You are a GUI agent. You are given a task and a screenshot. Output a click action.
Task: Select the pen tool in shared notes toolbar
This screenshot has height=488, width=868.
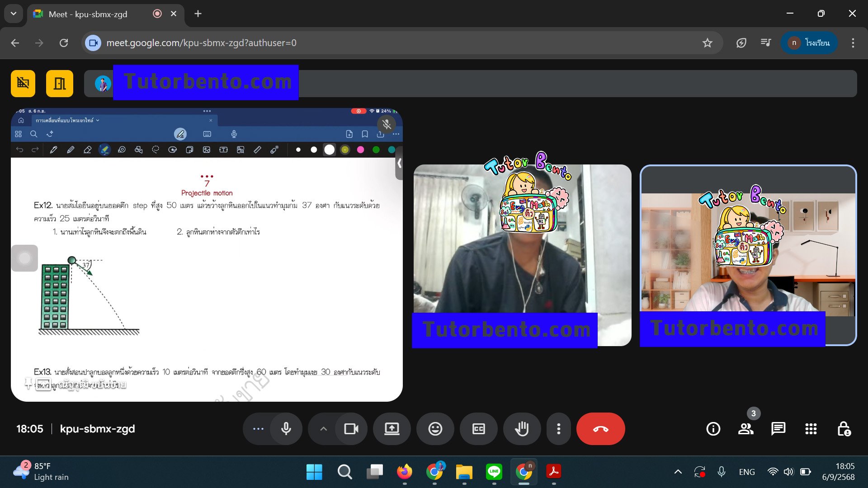coord(53,150)
